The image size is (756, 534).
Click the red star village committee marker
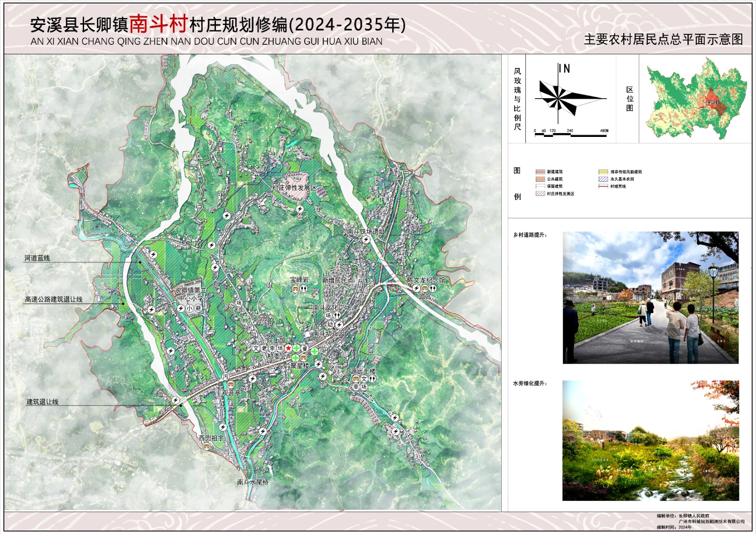[x=288, y=348]
